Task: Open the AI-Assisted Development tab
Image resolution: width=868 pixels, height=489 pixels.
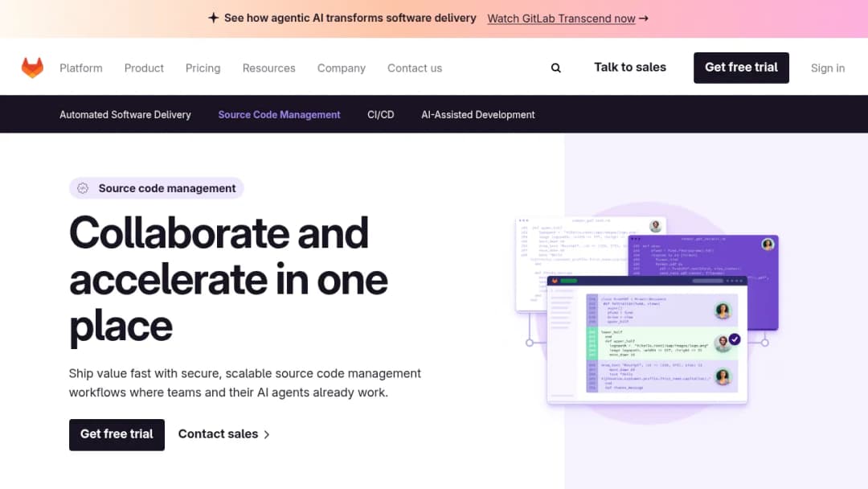Action: pyautogui.click(x=478, y=115)
